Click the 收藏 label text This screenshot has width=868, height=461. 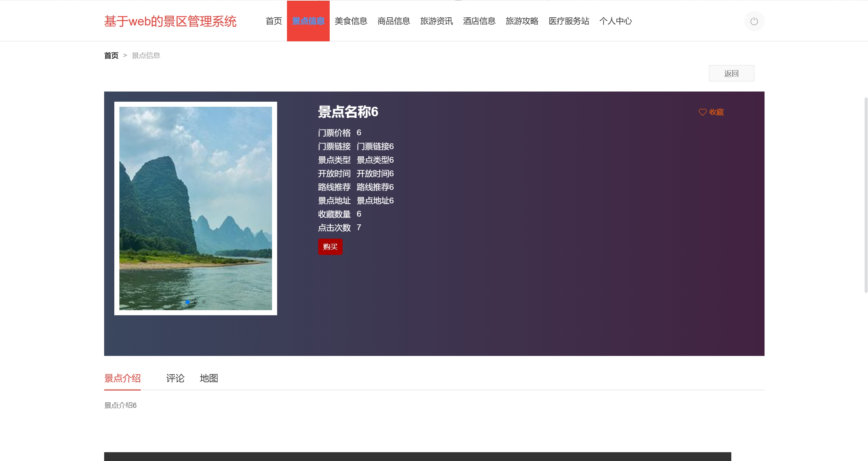716,112
